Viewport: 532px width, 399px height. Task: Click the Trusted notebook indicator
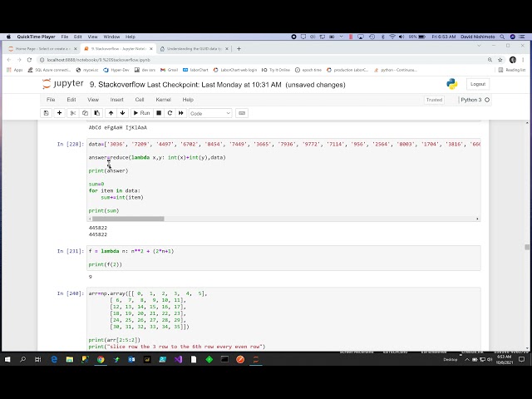click(434, 100)
